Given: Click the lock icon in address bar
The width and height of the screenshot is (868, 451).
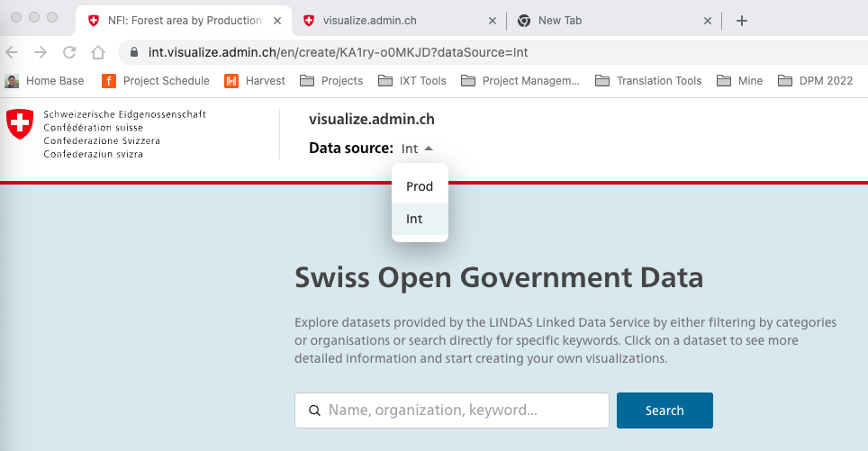Looking at the screenshot, I should (133, 52).
